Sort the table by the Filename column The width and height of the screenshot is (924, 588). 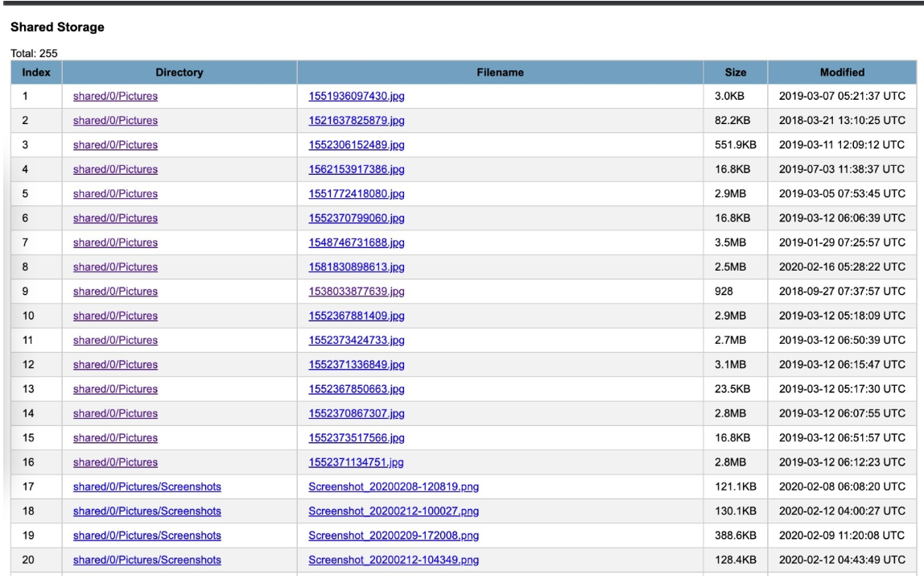pyautogui.click(x=500, y=73)
